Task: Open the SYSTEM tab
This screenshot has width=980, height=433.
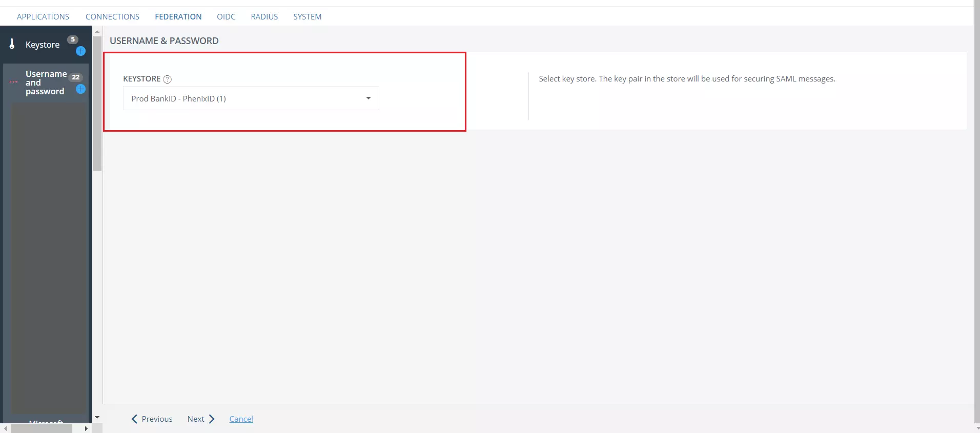Action: click(x=308, y=16)
